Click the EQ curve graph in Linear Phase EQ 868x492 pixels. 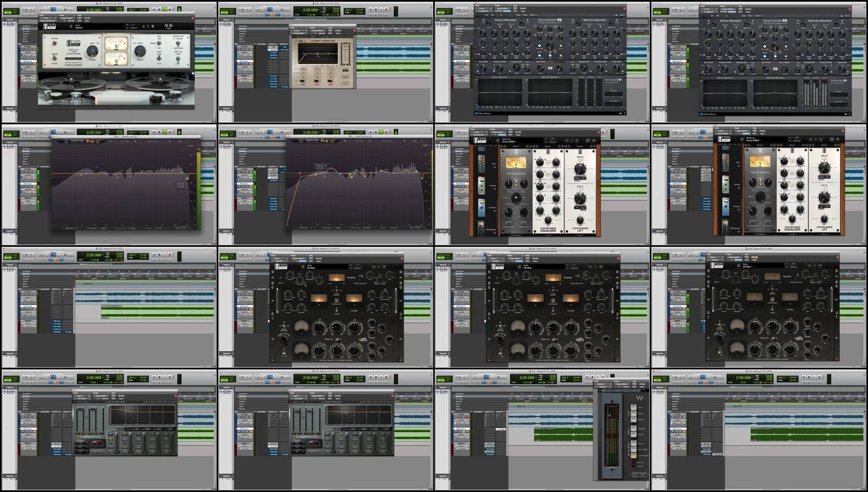coord(318,54)
